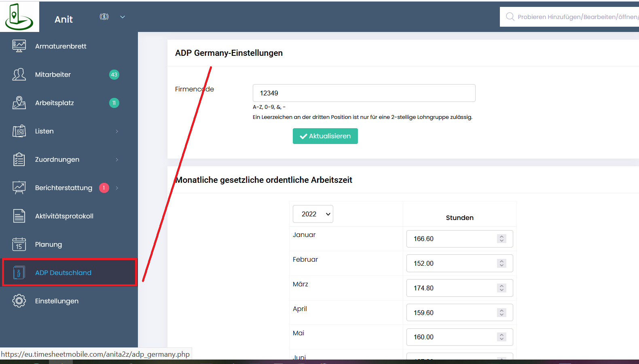Click the Listen clipboard icon
This screenshot has width=639, height=364.
(x=19, y=131)
